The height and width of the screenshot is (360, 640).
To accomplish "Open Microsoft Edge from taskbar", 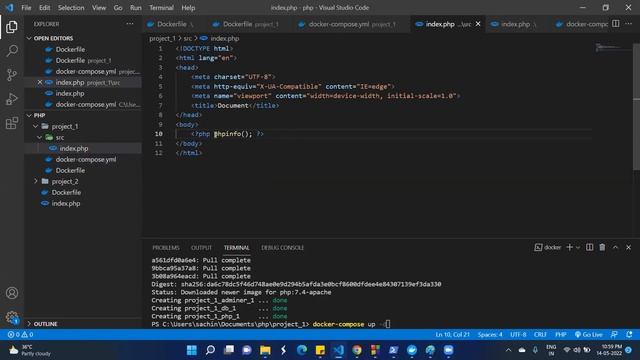I will coord(302,350).
